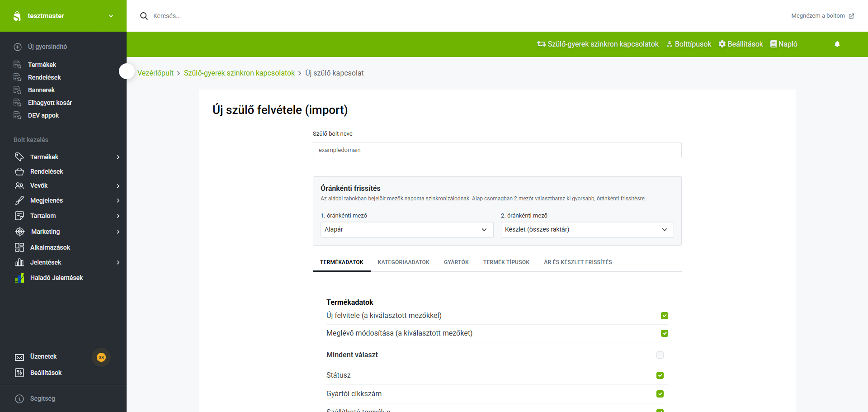Click the Vevők people icon

pos(19,186)
